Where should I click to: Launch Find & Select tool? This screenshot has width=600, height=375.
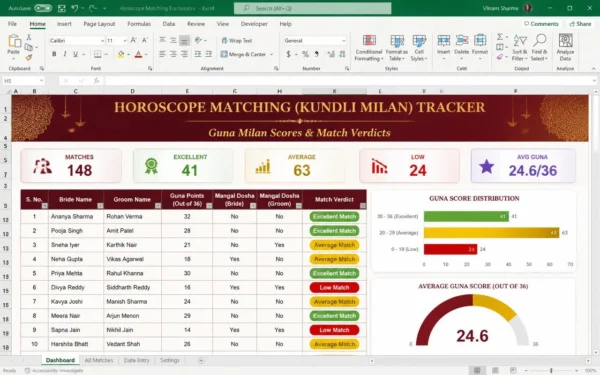539,48
